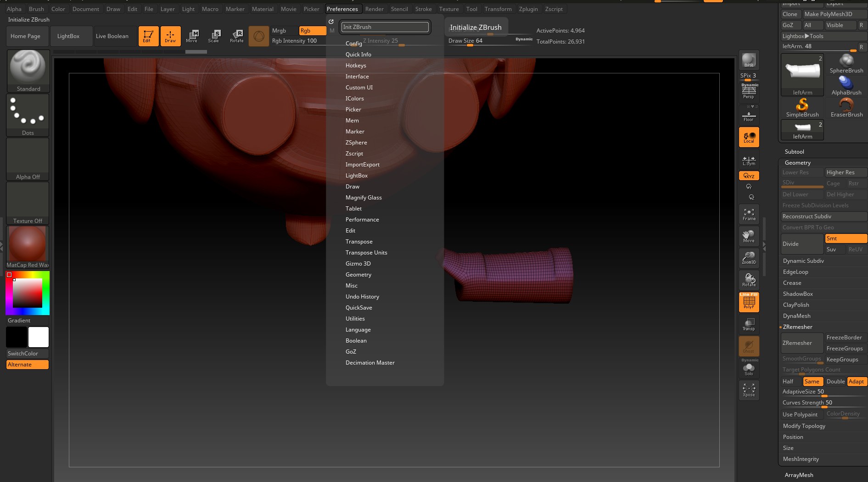Open the Brush menu

pyautogui.click(x=36, y=9)
